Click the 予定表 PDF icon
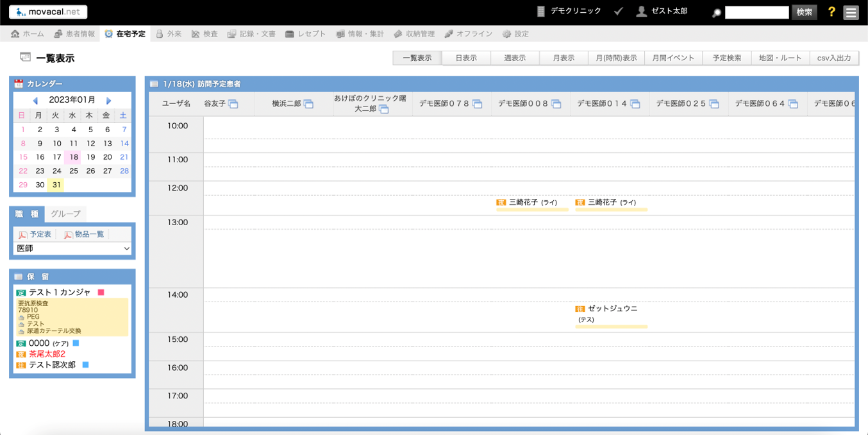This screenshot has height=435, width=868. point(22,235)
